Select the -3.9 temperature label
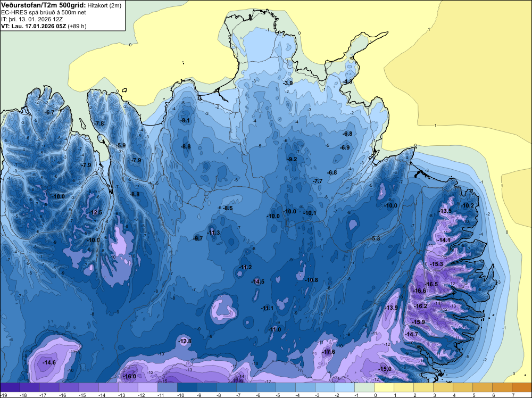Screen dimensions: 532x398 coord(288,83)
